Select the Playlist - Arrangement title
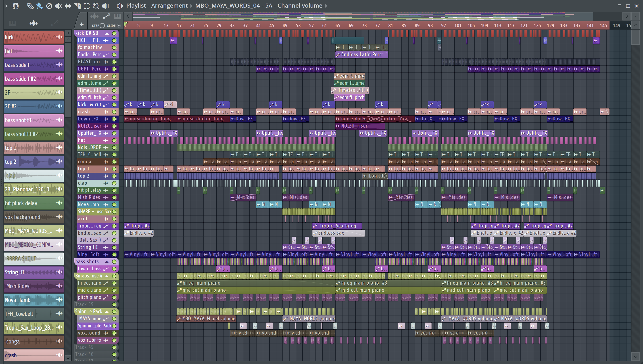The height and width of the screenshot is (364, 643). (157, 6)
